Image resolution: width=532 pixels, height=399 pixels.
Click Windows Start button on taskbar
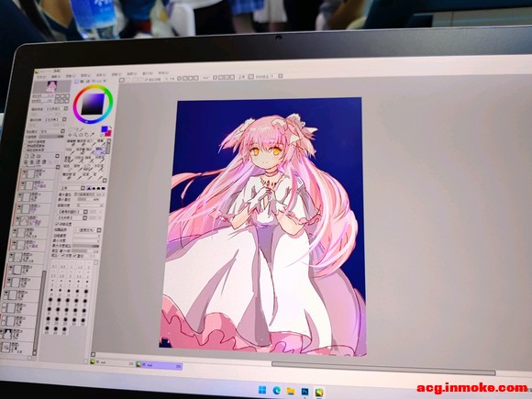(x=262, y=390)
